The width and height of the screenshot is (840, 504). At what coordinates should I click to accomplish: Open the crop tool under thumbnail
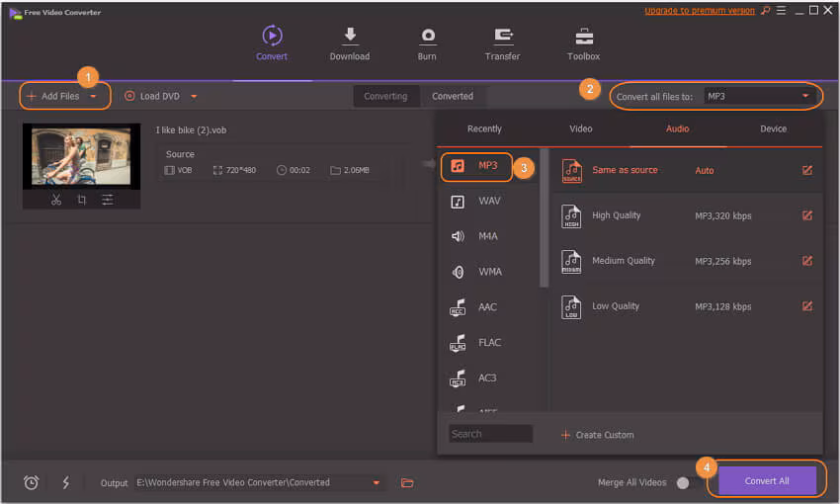(81, 200)
